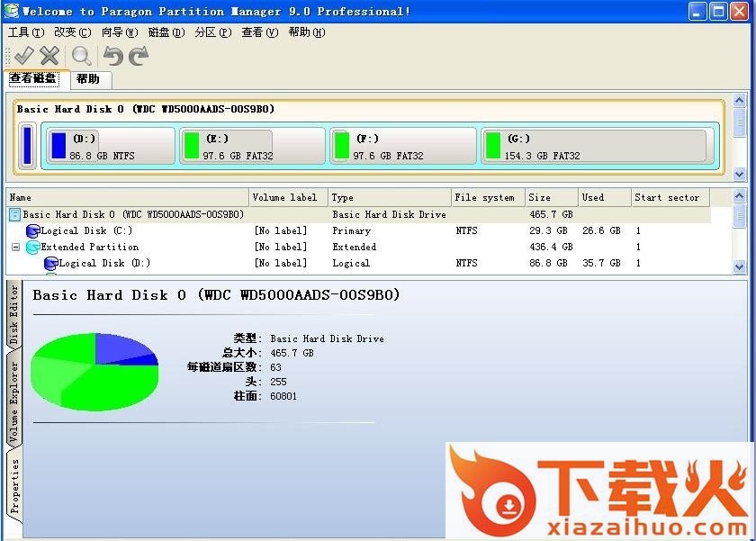The image size is (756, 541).
Task: Open the 磁盘(D) menu
Action: point(166,32)
